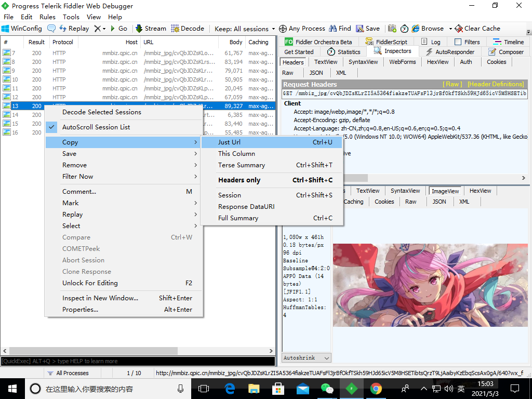The width and height of the screenshot is (532, 399).
Task: Click the Task View taskbar icon
Action: tap(204, 389)
